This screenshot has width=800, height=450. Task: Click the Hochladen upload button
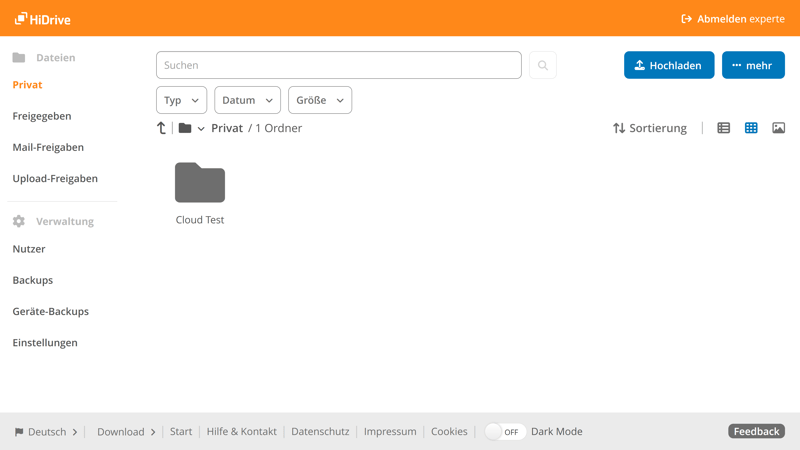click(x=669, y=65)
